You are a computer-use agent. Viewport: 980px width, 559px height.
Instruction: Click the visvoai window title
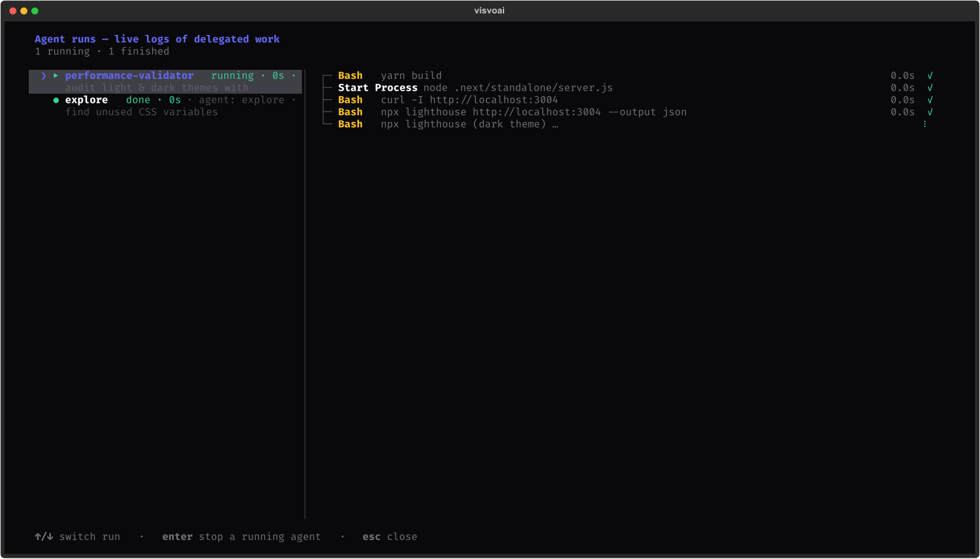pyautogui.click(x=489, y=10)
